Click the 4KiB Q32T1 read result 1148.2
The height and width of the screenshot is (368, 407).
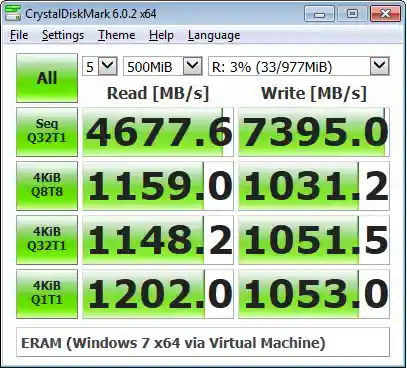tap(158, 240)
